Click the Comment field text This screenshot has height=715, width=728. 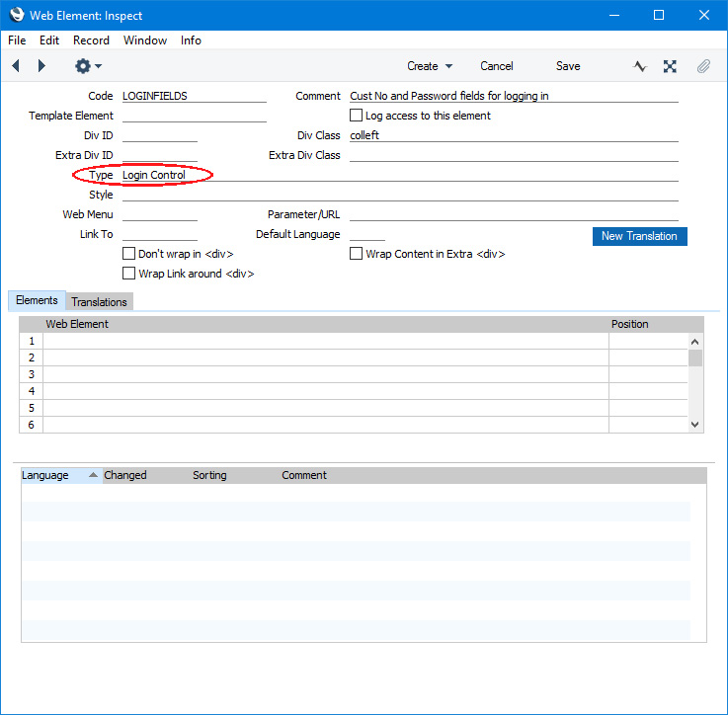[x=514, y=96]
